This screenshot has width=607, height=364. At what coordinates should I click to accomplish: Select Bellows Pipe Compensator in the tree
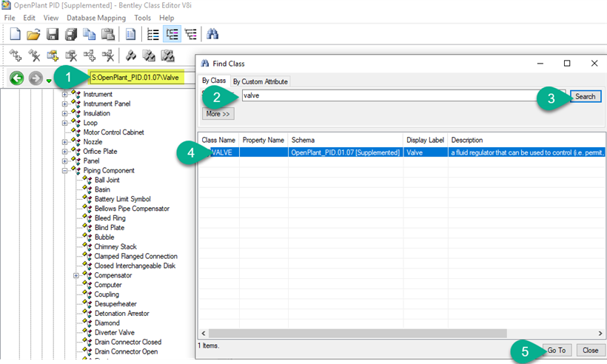coord(132,209)
